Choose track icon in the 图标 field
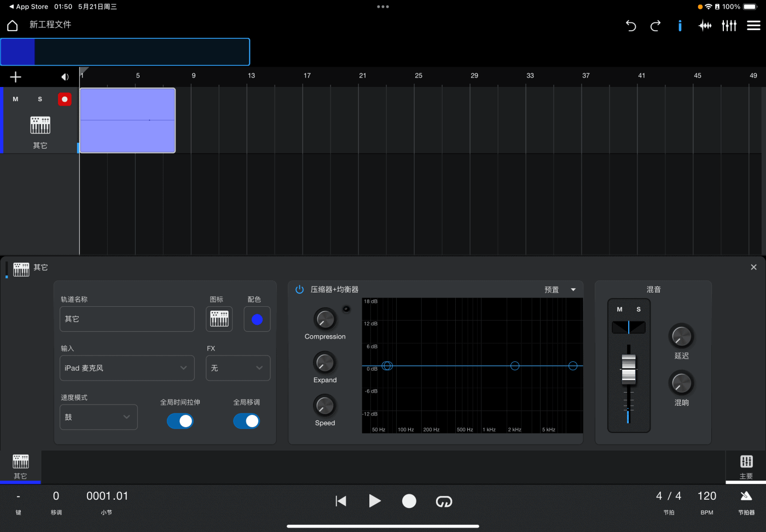 click(x=219, y=319)
